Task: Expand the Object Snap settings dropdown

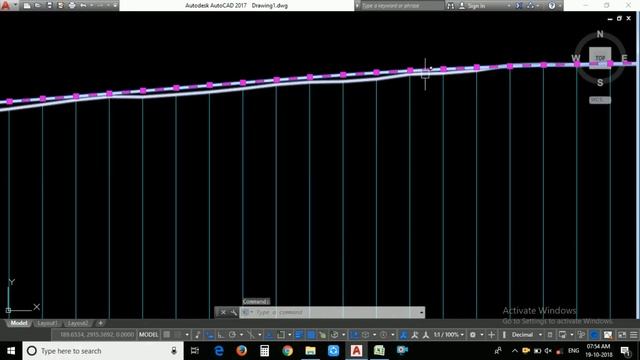Action: 290,335
